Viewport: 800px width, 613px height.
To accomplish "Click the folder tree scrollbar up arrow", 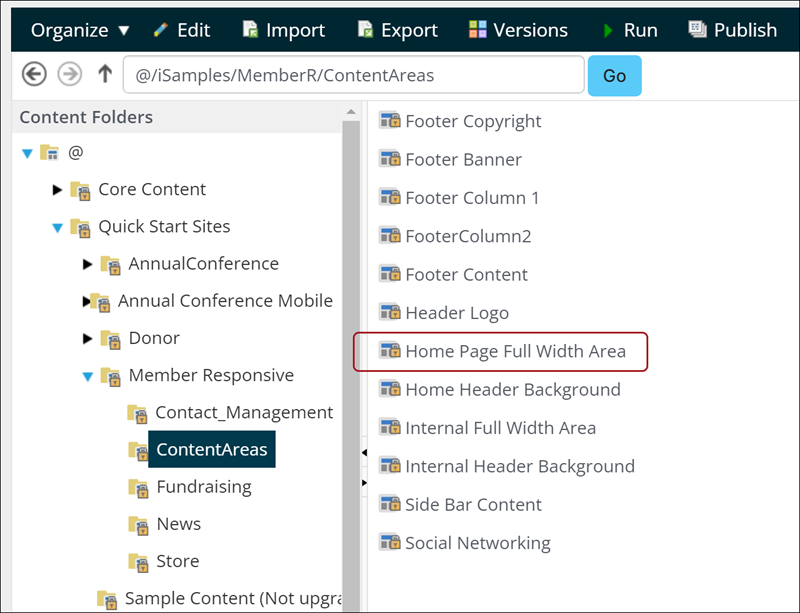I will (x=351, y=112).
